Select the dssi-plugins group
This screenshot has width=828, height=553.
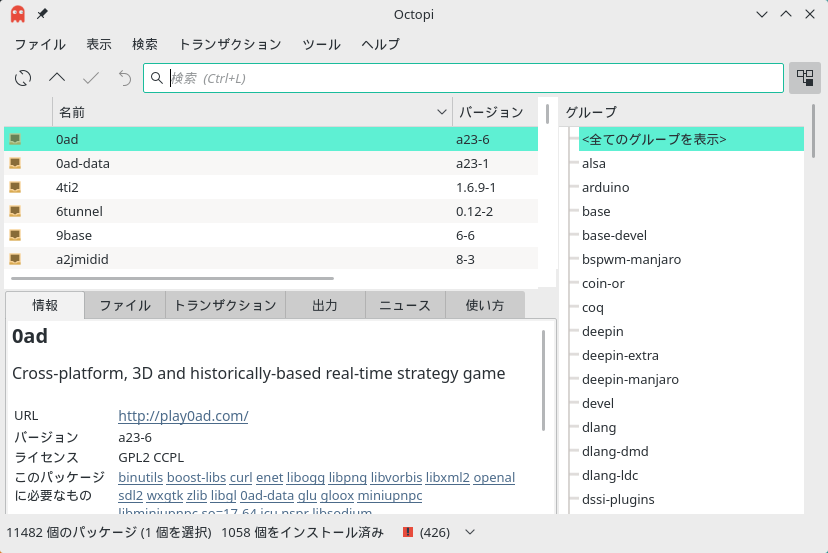[618, 499]
